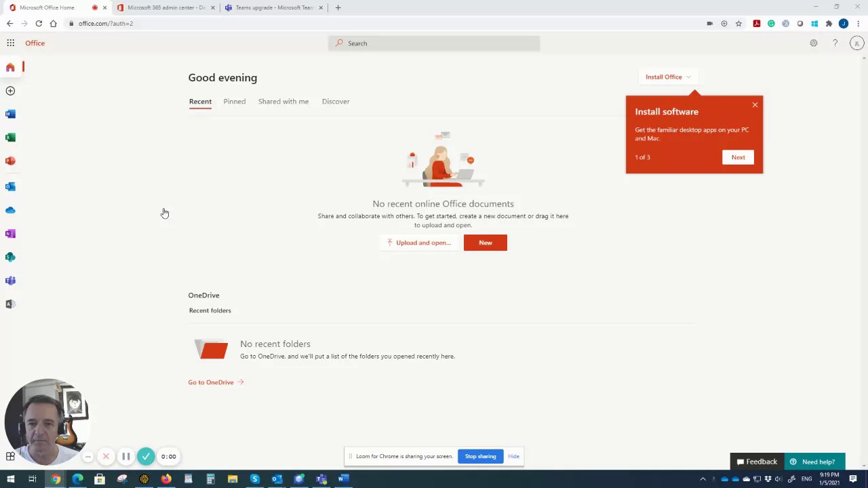This screenshot has height=488, width=868.
Task: Switch to the Discover tab
Action: click(x=336, y=101)
